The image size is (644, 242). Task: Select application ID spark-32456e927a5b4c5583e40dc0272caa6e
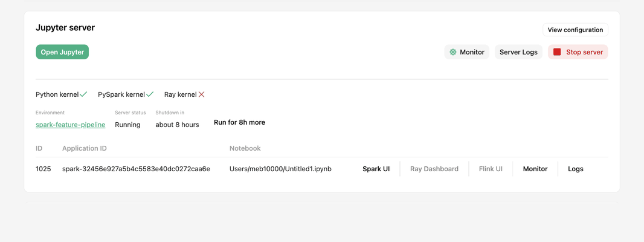(137, 169)
